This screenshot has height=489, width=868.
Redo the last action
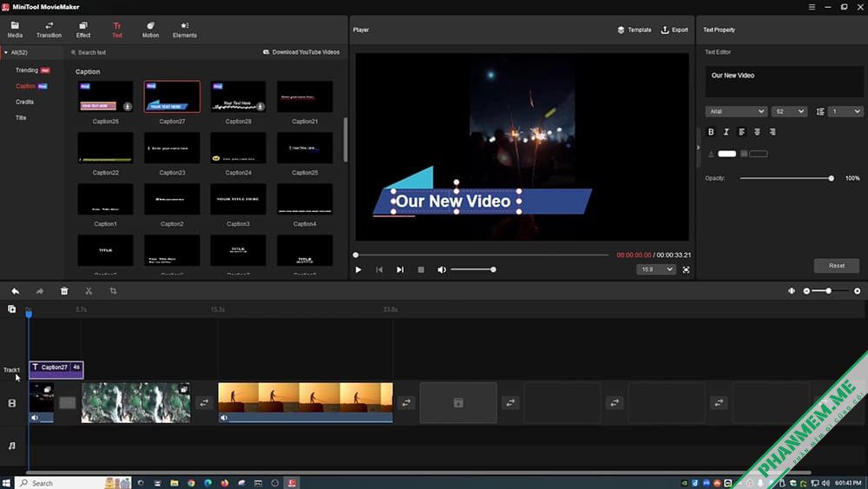tap(40, 291)
